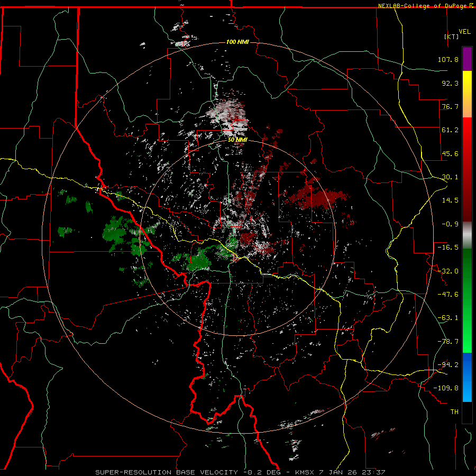
Task: Click the 61.2 velocity scale value
Action: (x=450, y=130)
